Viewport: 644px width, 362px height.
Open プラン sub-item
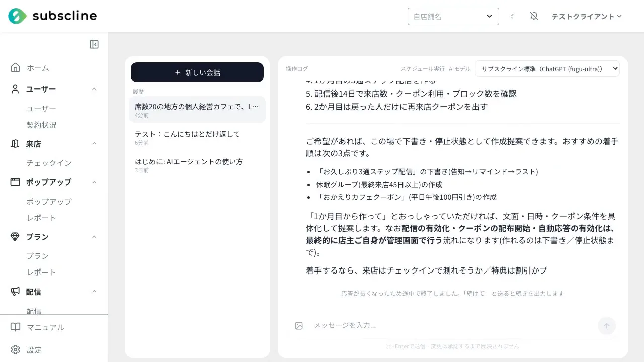[38, 256]
